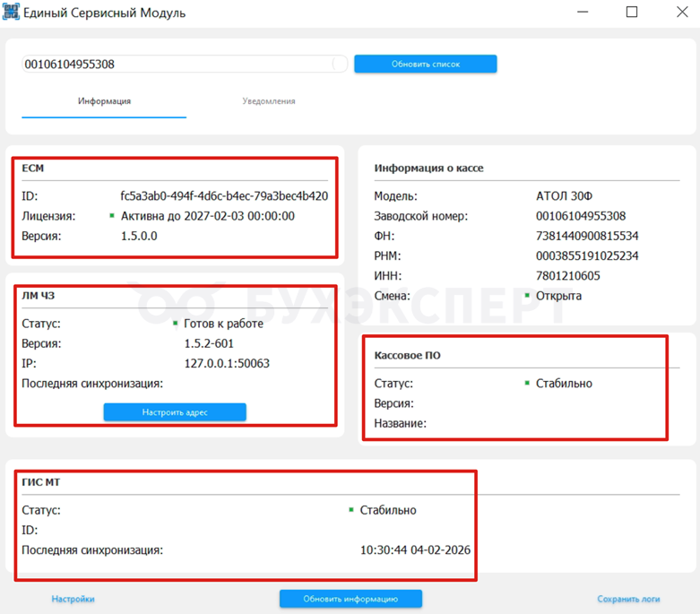The image size is (700, 614).
Task: Minimize the Единый Сервисный Модуль window
Action: coord(583,12)
